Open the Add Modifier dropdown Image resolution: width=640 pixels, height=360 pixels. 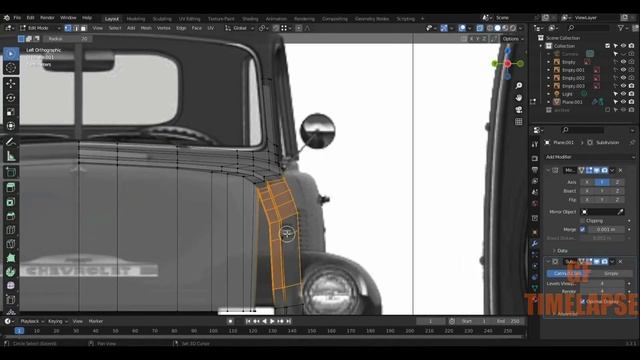590,157
